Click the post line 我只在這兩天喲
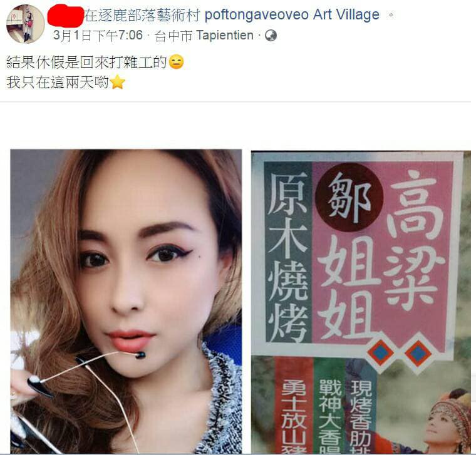This screenshot has width=476, height=455. coord(58,82)
